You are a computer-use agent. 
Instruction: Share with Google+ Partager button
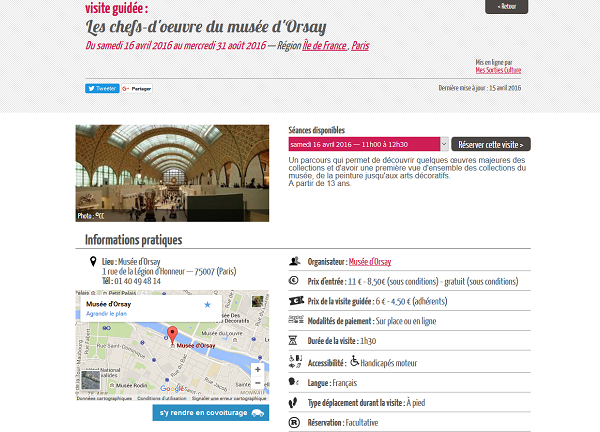[137, 88]
